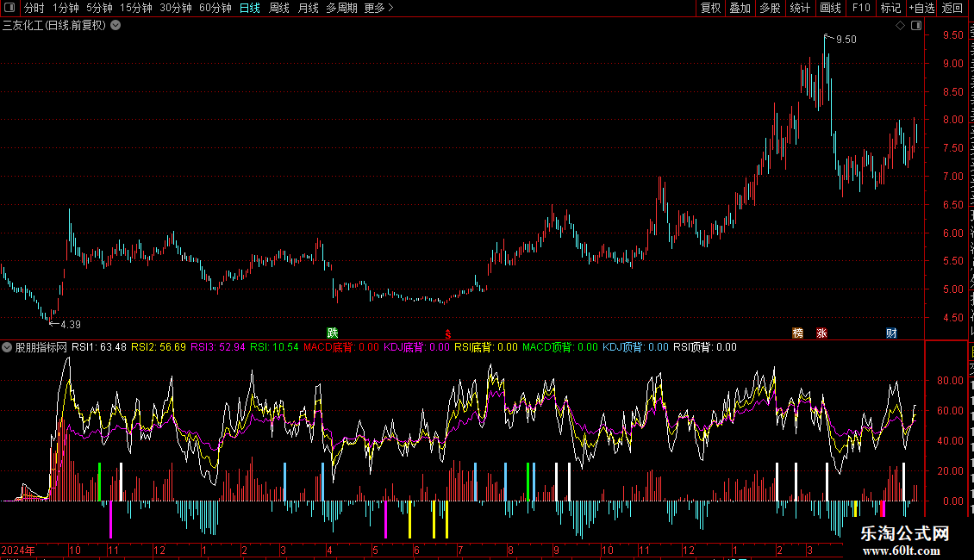
Task: Click the 9.00 price axis label
Action: tap(952, 64)
